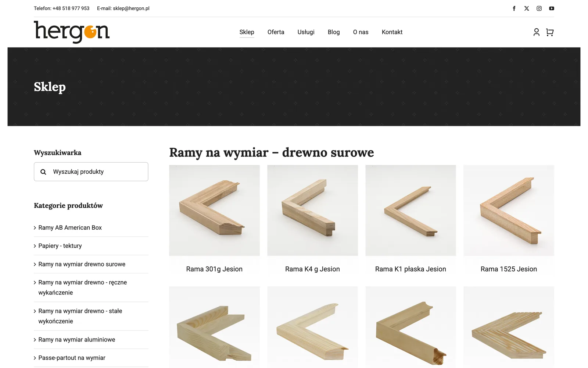Click the Rama K4 g Jesion product title

coord(313,269)
